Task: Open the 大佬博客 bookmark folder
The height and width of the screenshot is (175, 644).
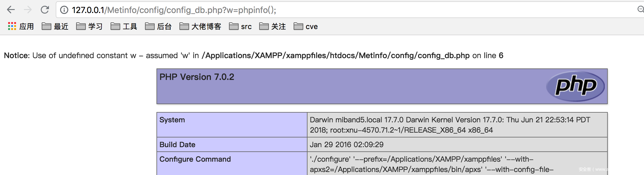Action: point(200,27)
